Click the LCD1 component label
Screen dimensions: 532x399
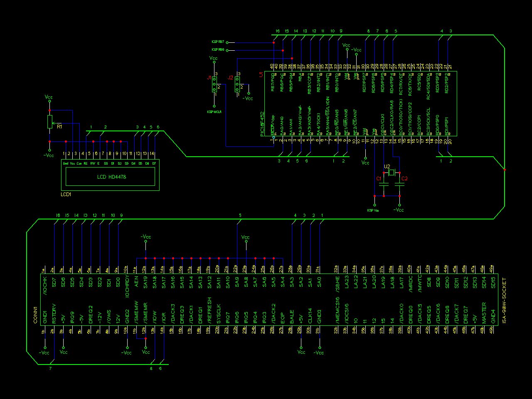click(66, 195)
